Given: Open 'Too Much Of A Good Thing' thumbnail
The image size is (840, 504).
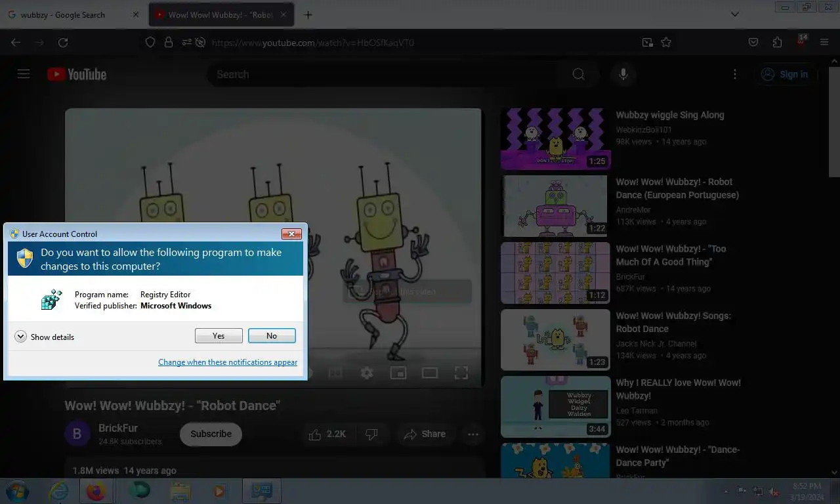Looking at the screenshot, I should point(555,273).
